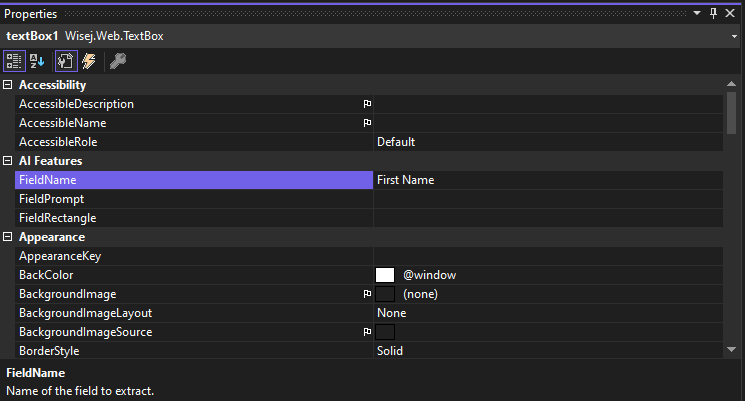
Task: Click flag marker beside BackgroundImageSource
Action: [x=367, y=332]
